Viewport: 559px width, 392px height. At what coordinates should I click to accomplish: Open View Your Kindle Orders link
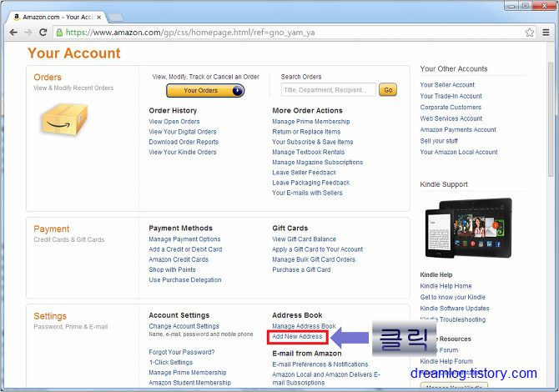pyautogui.click(x=183, y=152)
